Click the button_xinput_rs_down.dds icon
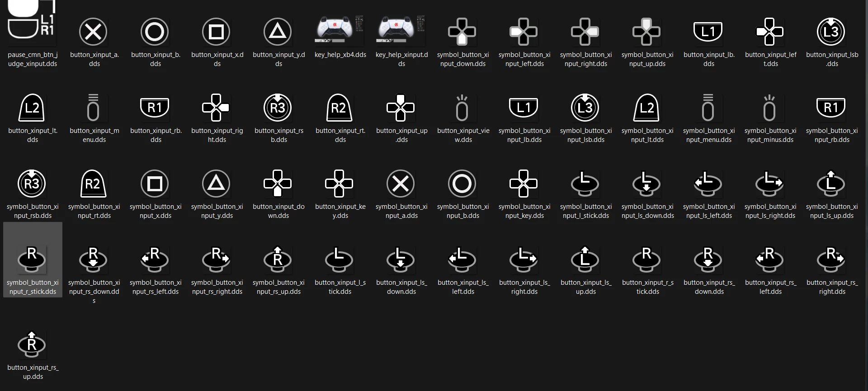 coord(708,259)
